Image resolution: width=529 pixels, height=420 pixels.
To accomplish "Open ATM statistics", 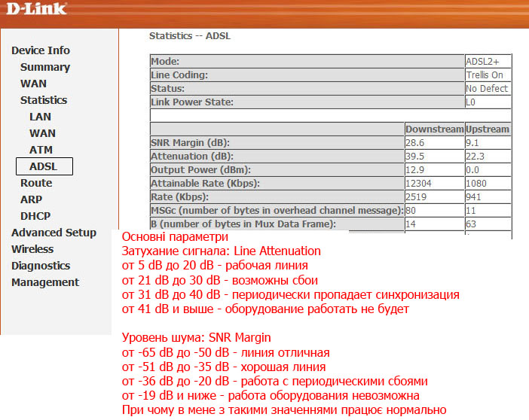I will (x=41, y=150).
